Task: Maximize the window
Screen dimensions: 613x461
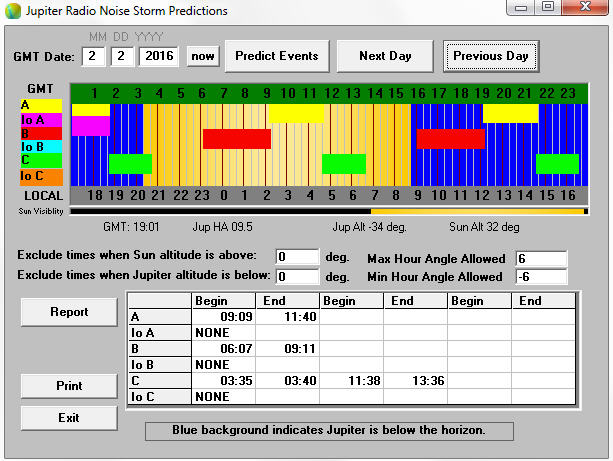Action: (548, 7)
